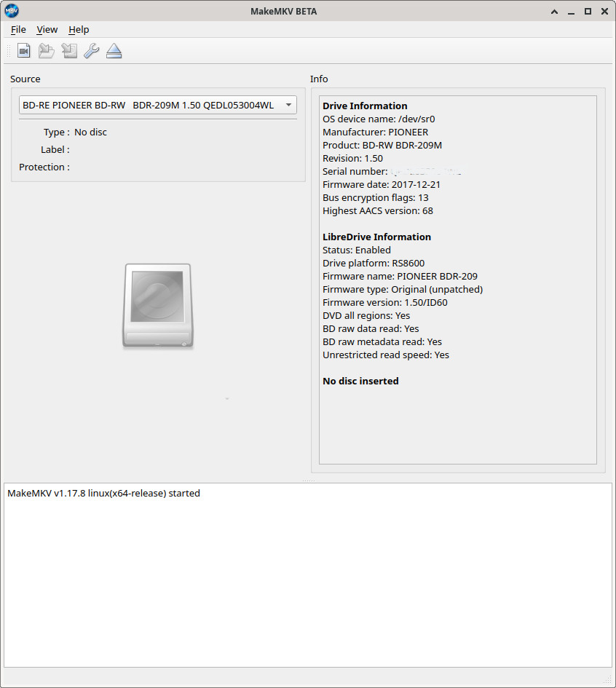Click 'BD raw data read: Yes' line
This screenshot has height=688, width=616.
[x=371, y=328]
